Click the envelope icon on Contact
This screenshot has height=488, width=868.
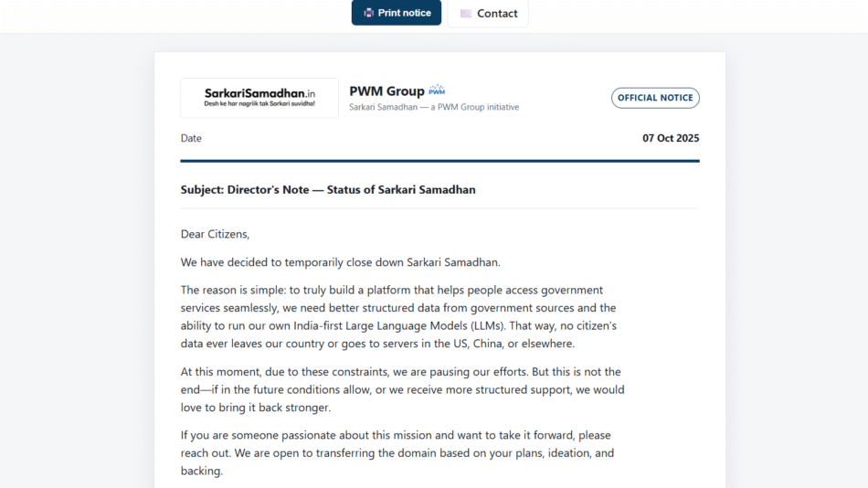tap(466, 14)
